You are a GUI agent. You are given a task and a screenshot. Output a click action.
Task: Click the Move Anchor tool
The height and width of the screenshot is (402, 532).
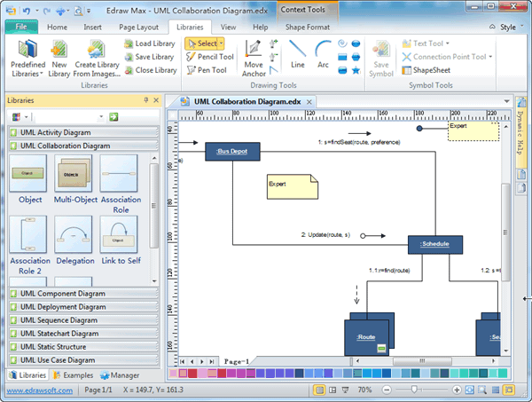coord(254,59)
